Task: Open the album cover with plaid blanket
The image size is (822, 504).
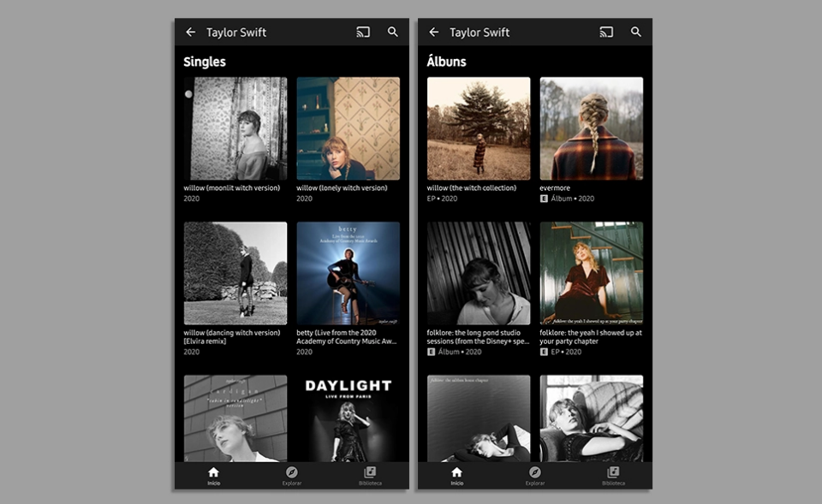Action: pos(592,418)
